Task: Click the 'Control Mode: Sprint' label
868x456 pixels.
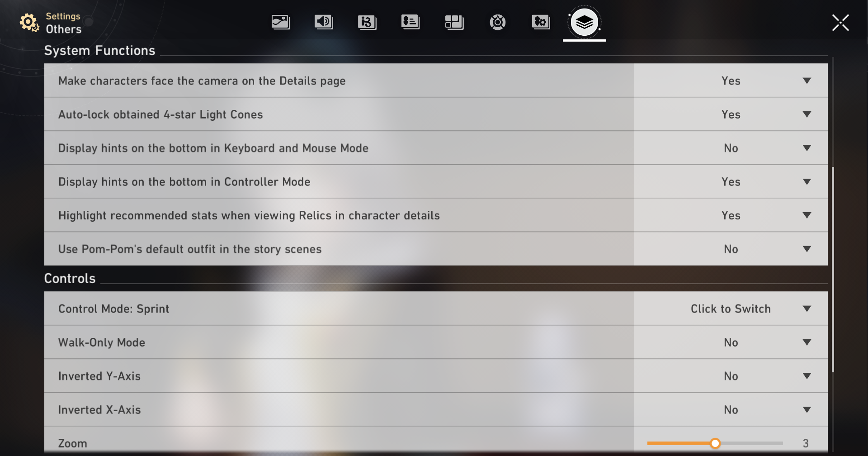Action: point(113,309)
